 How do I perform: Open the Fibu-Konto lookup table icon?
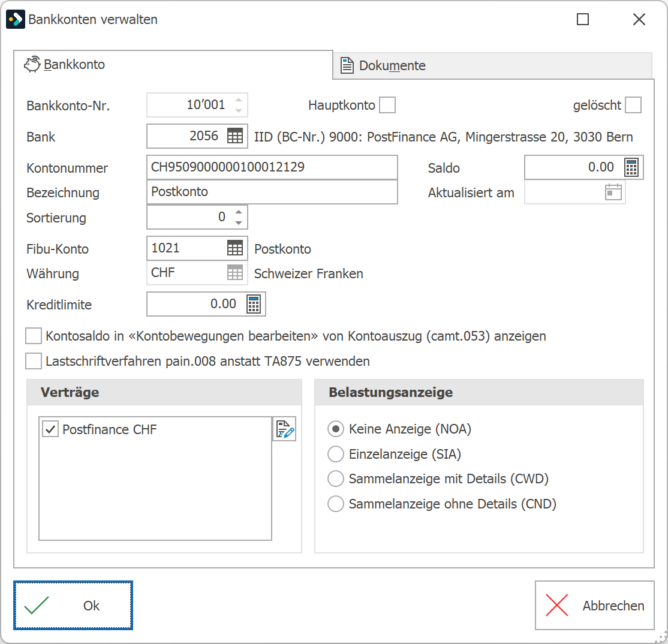pos(234,248)
